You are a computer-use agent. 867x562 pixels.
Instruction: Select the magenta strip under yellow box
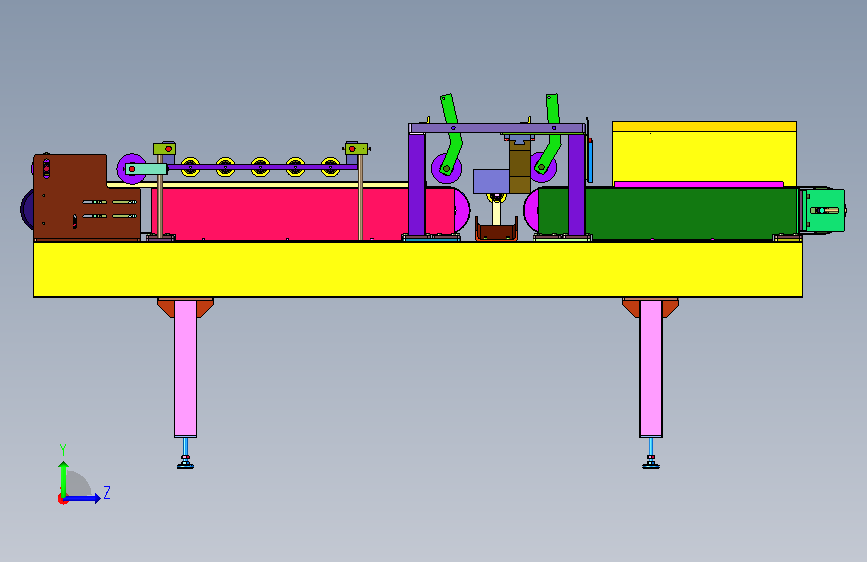[699, 184]
